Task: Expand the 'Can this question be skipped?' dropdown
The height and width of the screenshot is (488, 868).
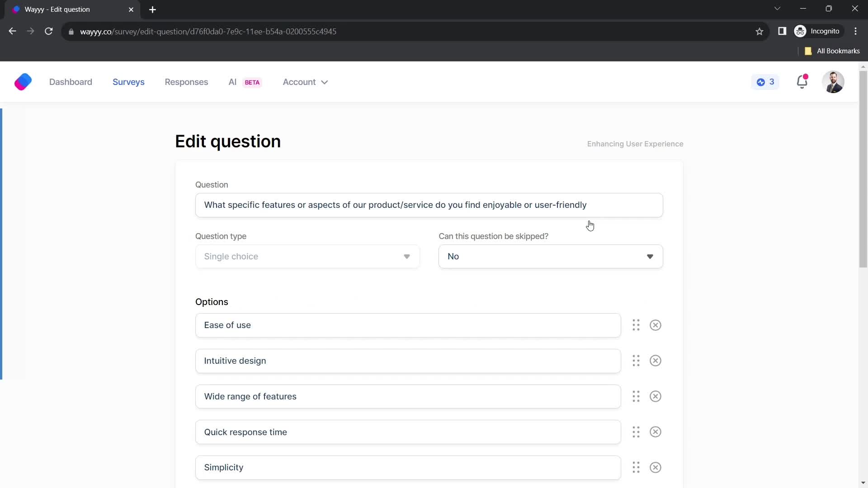Action: pyautogui.click(x=551, y=256)
